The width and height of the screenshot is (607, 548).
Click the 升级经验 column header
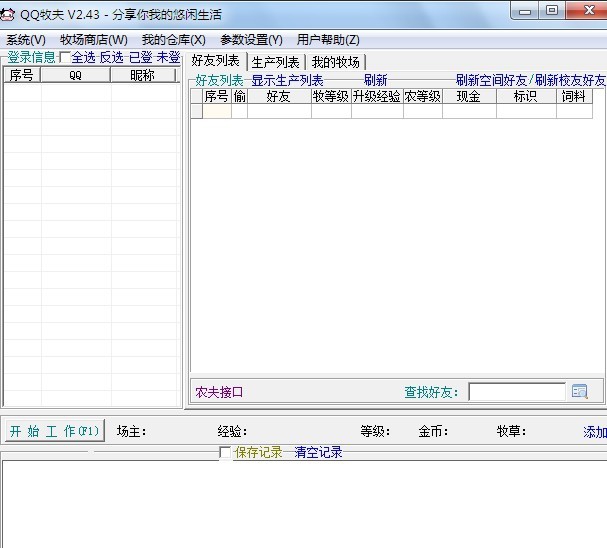(x=377, y=96)
